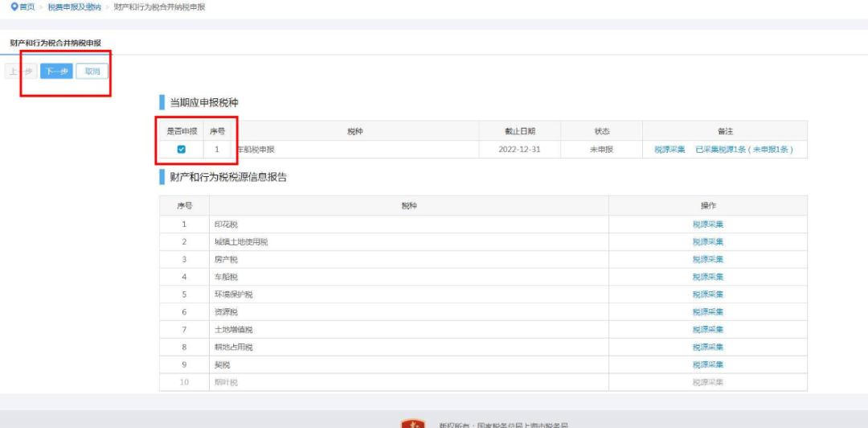Open 税源采集 for 土地增值税
The image size is (868, 428).
tap(708, 330)
